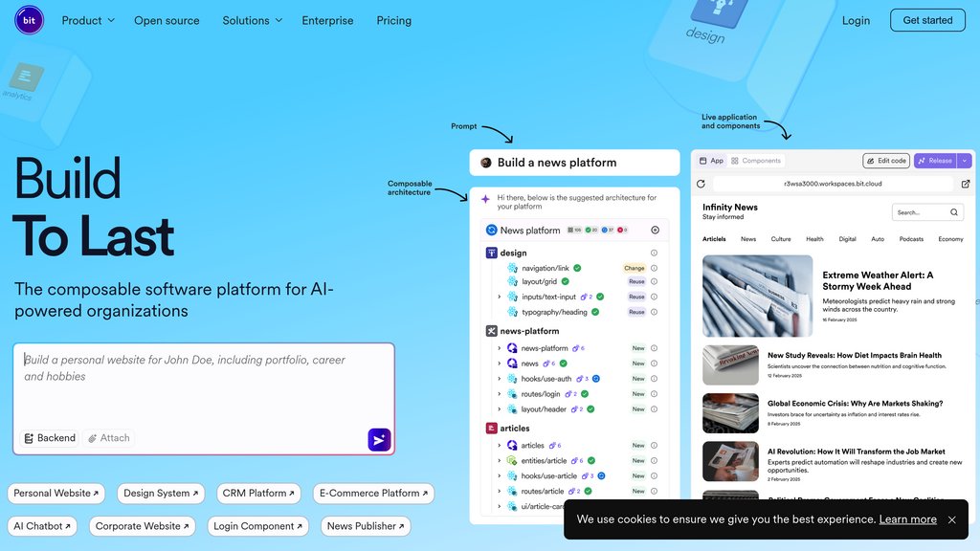The height and width of the screenshot is (551, 980).
Task: Click the news-platform scope icon
Action: pyautogui.click(x=491, y=331)
